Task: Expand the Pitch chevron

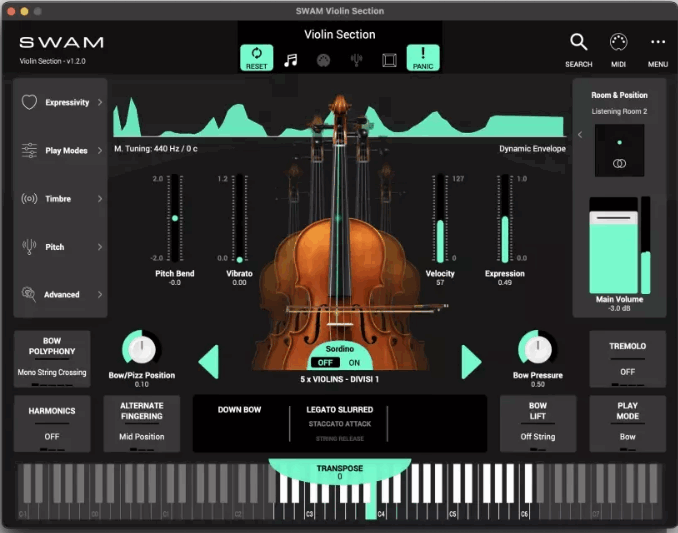Action: click(x=100, y=247)
